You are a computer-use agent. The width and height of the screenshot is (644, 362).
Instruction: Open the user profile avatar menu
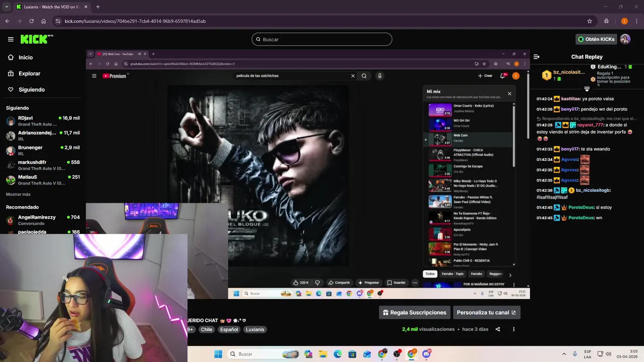point(625,39)
